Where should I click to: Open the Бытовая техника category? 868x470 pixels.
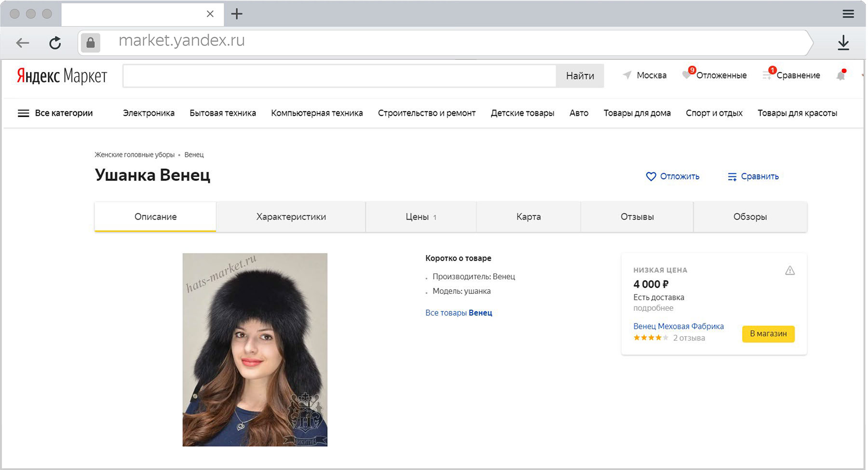223,113
